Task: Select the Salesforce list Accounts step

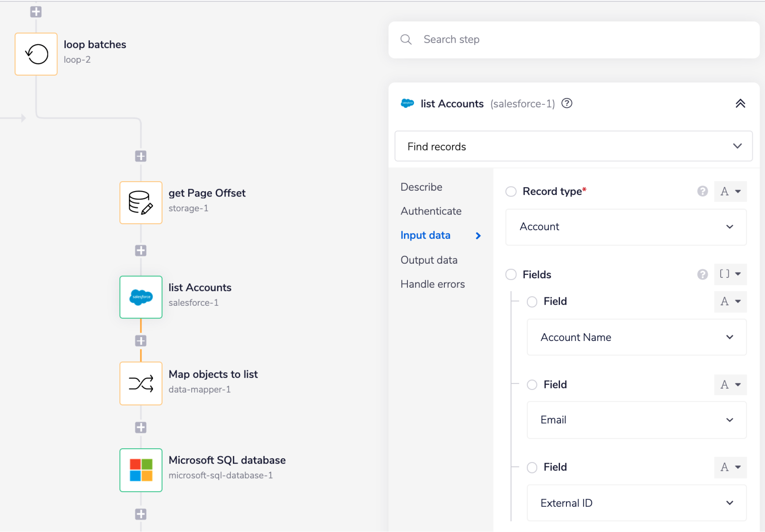Action: tap(141, 297)
